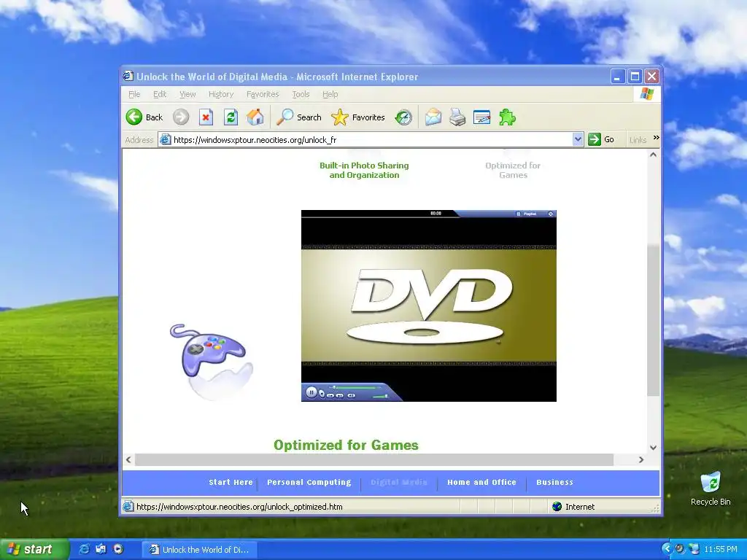Click the Windows flag logo in menu bar
This screenshot has height=560, width=747.
click(646, 94)
